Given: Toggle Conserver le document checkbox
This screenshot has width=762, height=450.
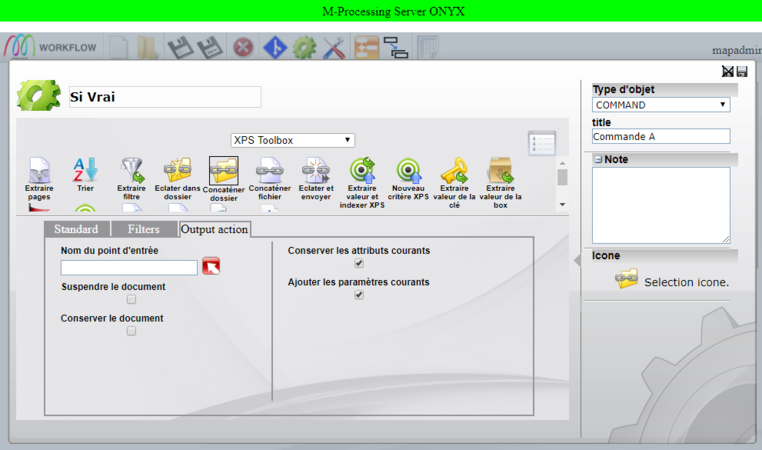Looking at the screenshot, I should click(131, 331).
